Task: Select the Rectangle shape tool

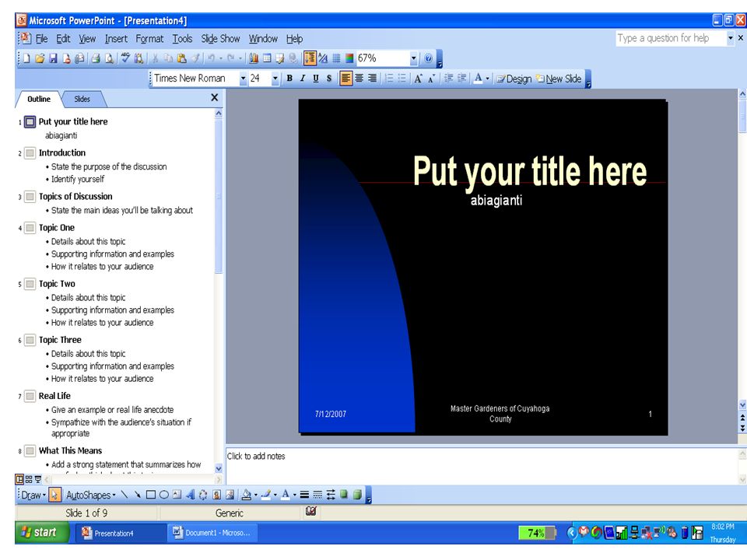Action: tap(150, 495)
